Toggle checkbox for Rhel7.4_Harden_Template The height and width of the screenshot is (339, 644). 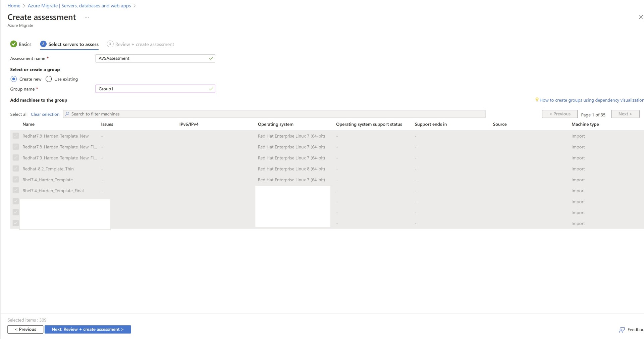pos(16,179)
